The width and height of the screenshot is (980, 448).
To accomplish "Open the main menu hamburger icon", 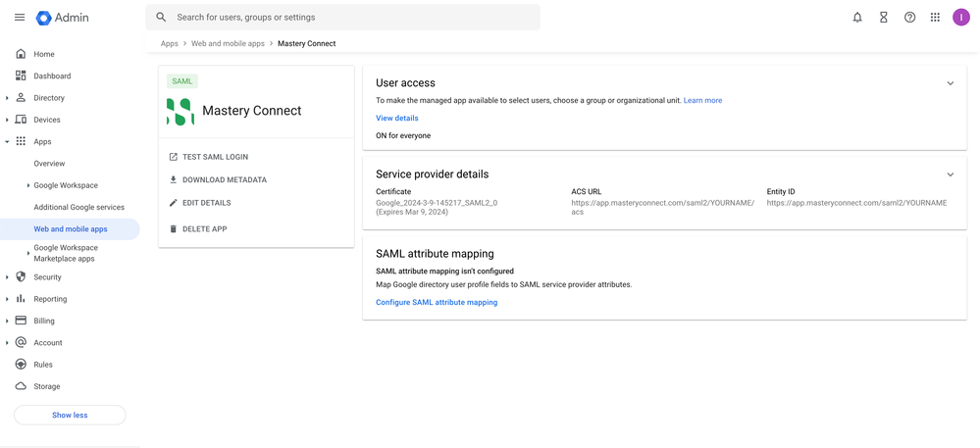I will click(20, 18).
